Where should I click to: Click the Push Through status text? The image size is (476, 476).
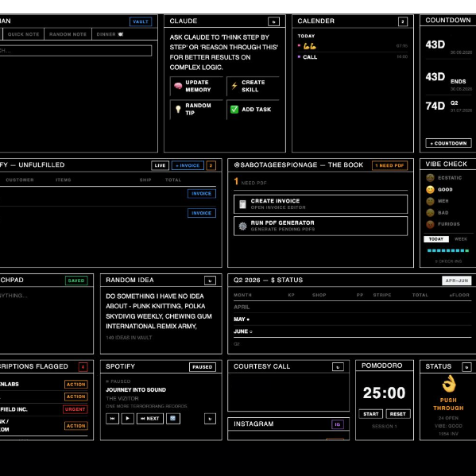[448, 404]
